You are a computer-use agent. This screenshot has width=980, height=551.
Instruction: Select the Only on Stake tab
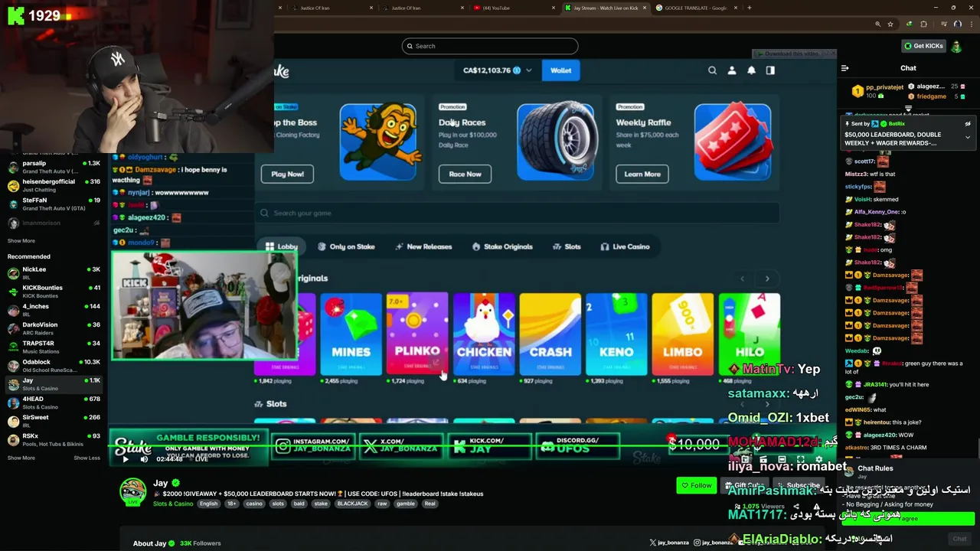[x=346, y=246]
